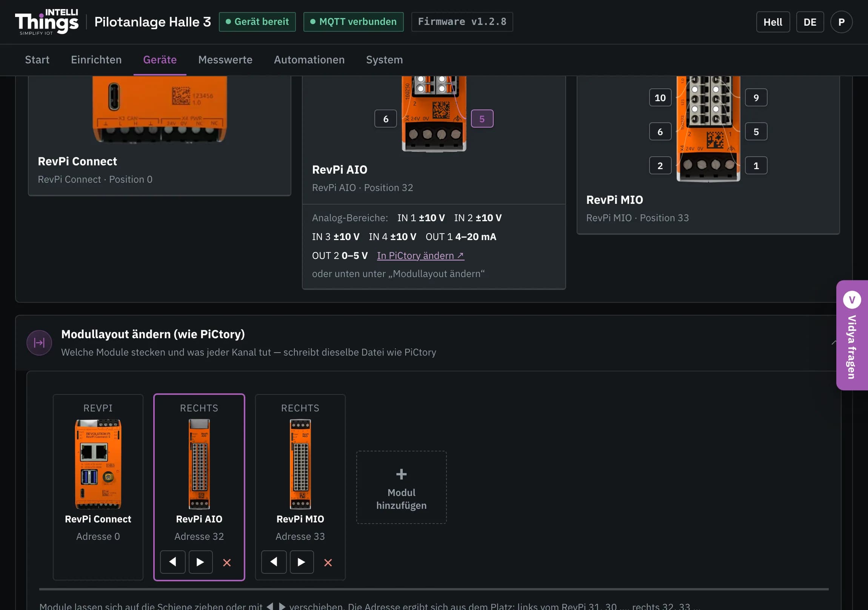The image size is (868, 610).
Task: Click the Gerät bereit status badge
Action: pos(257,22)
